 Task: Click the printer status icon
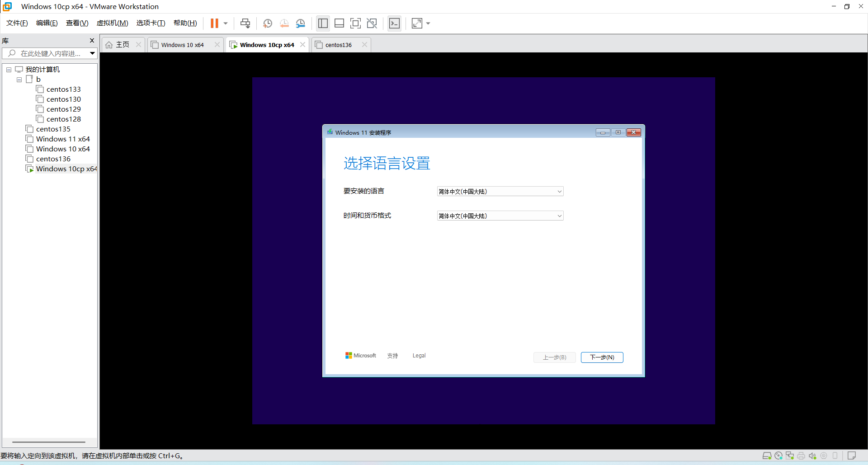[x=801, y=456]
